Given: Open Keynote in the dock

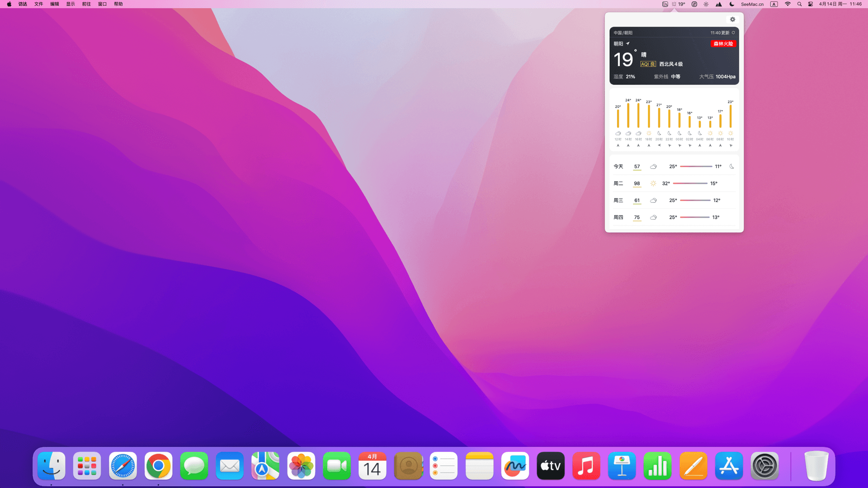Looking at the screenshot, I should 622,466.
